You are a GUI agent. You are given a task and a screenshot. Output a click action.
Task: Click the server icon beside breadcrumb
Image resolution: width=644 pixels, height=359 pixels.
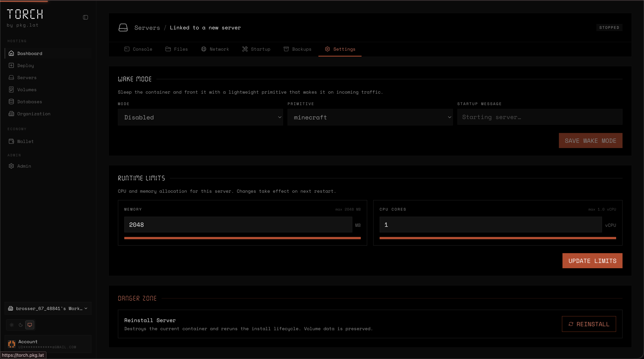123,27
